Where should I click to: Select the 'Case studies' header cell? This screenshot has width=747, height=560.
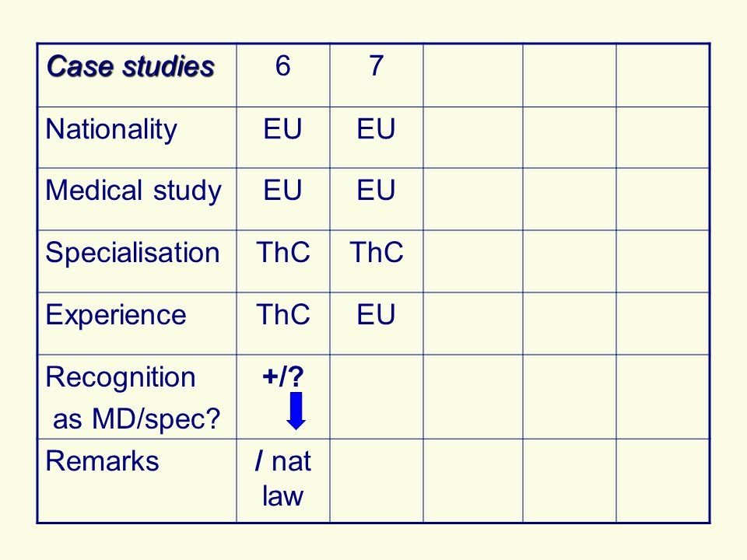click(137, 75)
